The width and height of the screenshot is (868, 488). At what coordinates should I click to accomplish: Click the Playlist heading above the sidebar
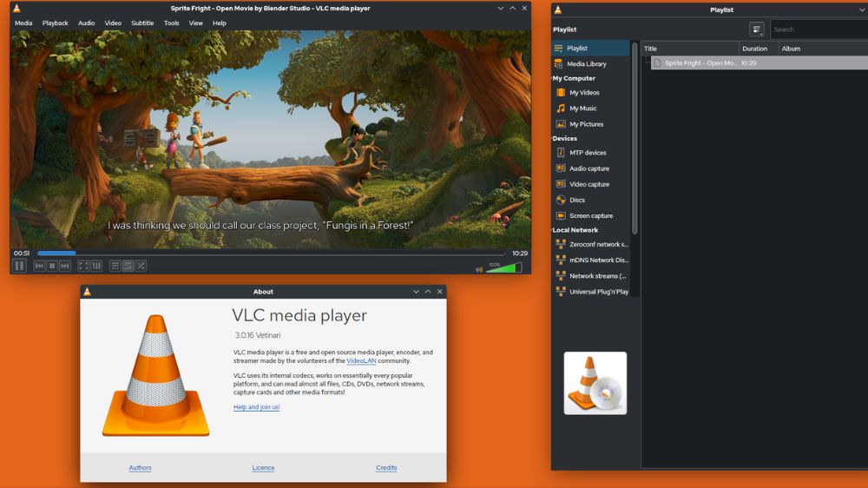pyautogui.click(x=565, y=30)
